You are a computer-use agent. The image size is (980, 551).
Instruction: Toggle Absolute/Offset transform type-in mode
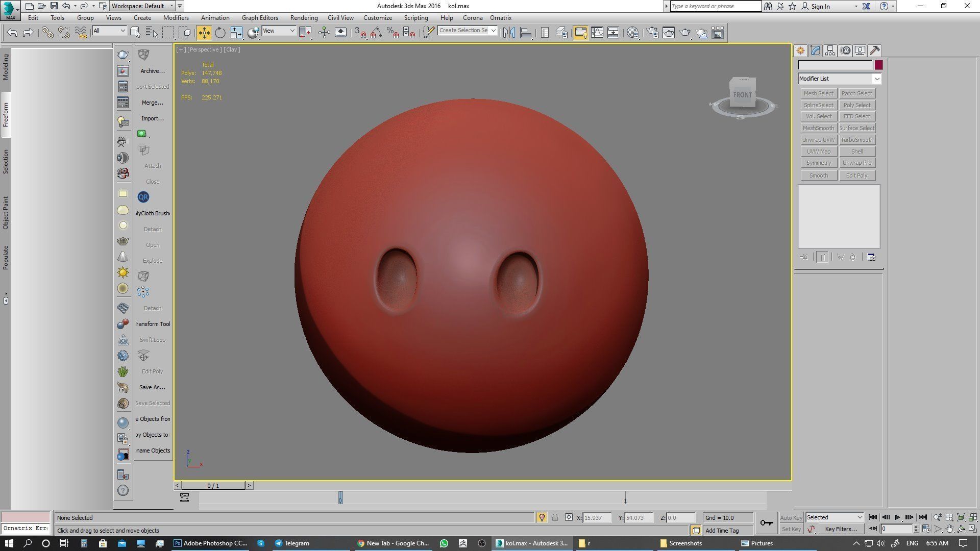[569, 517]
